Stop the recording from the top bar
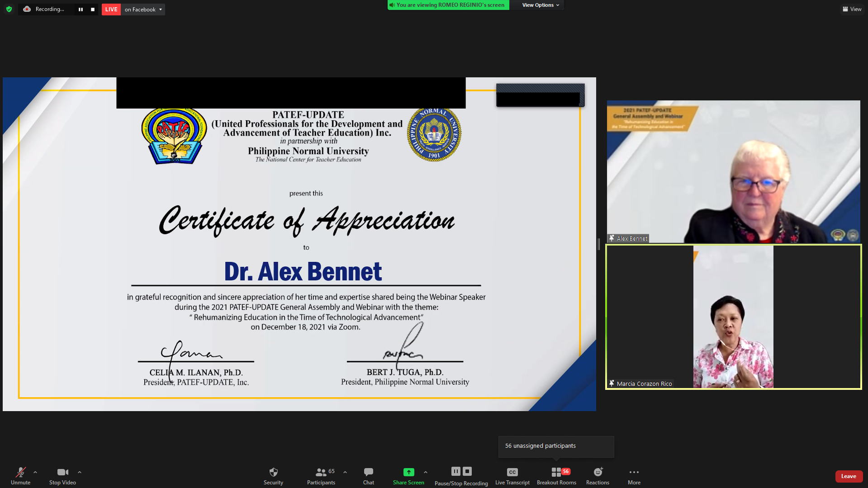Viewport: 868px width, 488px height. 93,9
